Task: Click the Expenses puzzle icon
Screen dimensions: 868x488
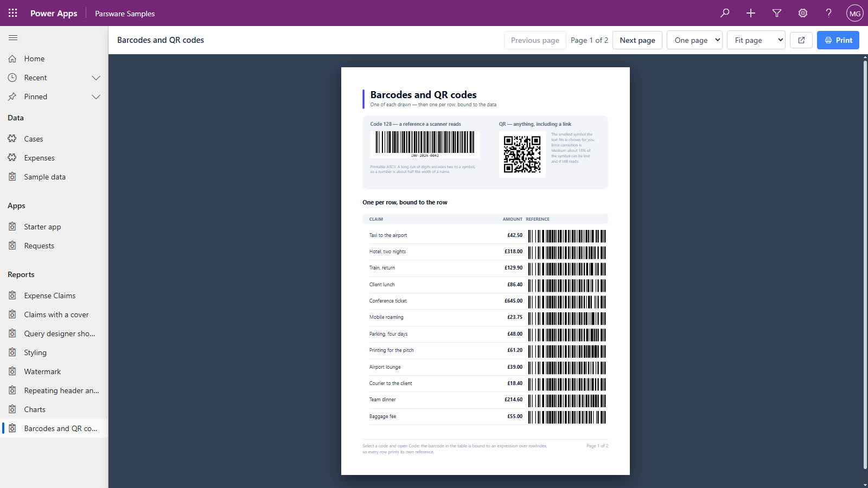Action: point(12,158)
